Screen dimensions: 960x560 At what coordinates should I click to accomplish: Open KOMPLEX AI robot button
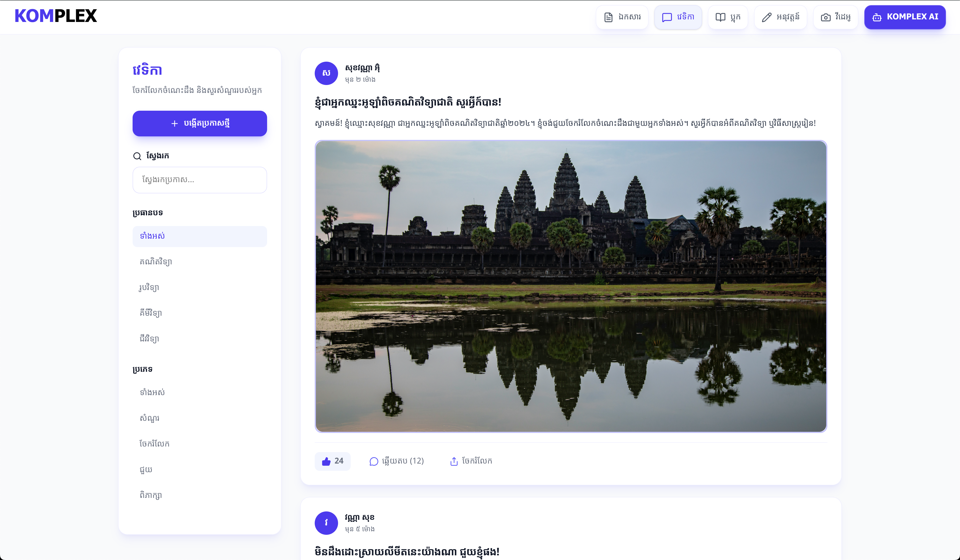(905, 17)
